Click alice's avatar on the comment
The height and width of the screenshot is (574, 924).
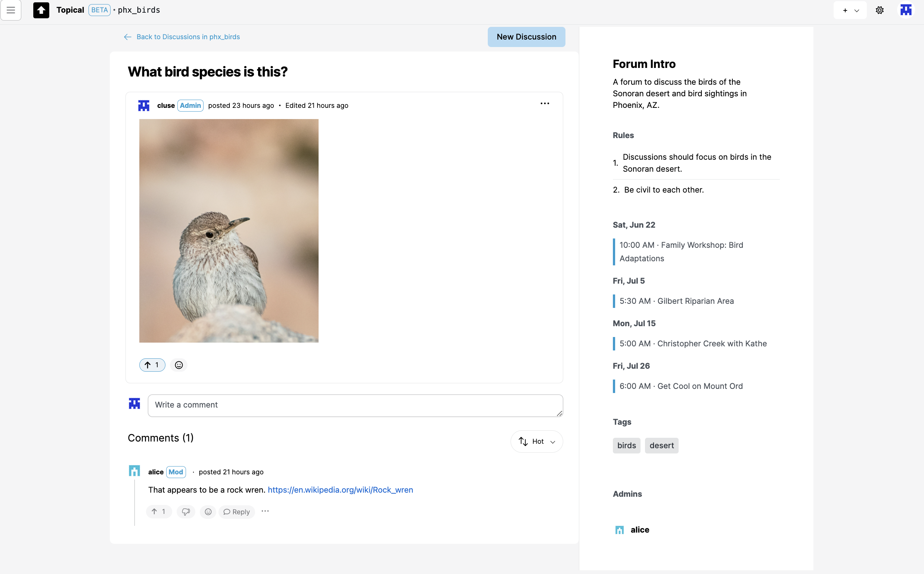coord(134,471)
